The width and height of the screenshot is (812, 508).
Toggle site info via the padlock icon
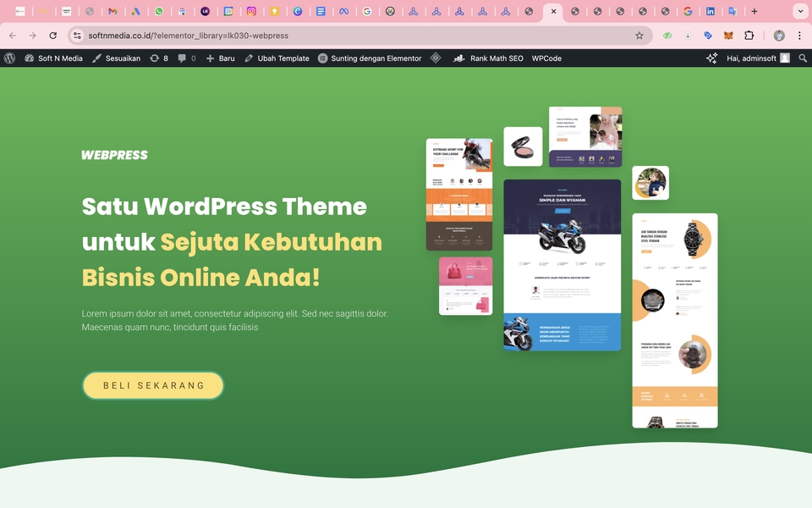77,36
